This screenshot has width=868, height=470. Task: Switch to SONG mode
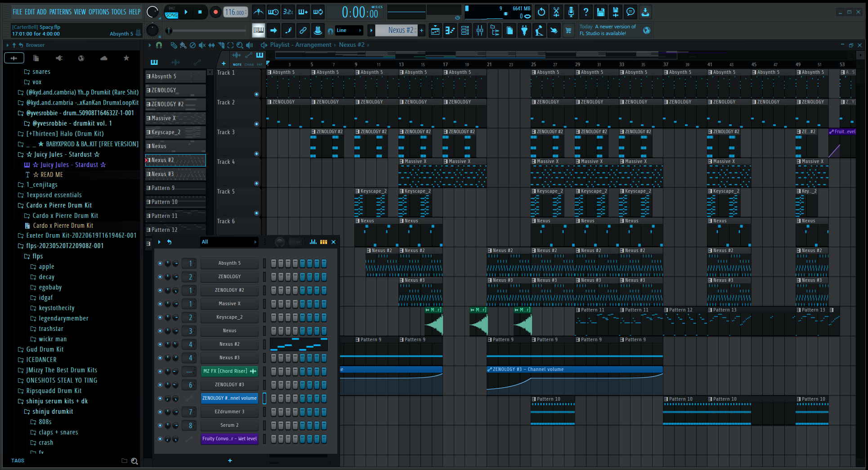[172, 15]
